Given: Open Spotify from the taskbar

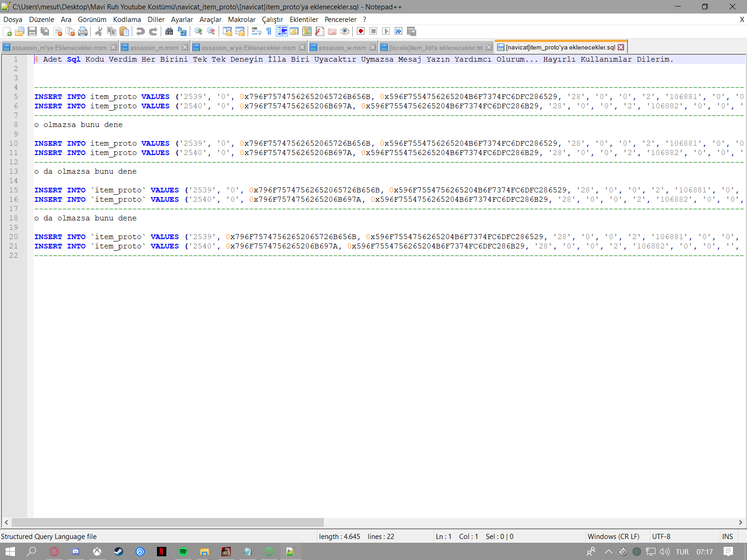Looking at the screenshot, I should coord(183,552).
